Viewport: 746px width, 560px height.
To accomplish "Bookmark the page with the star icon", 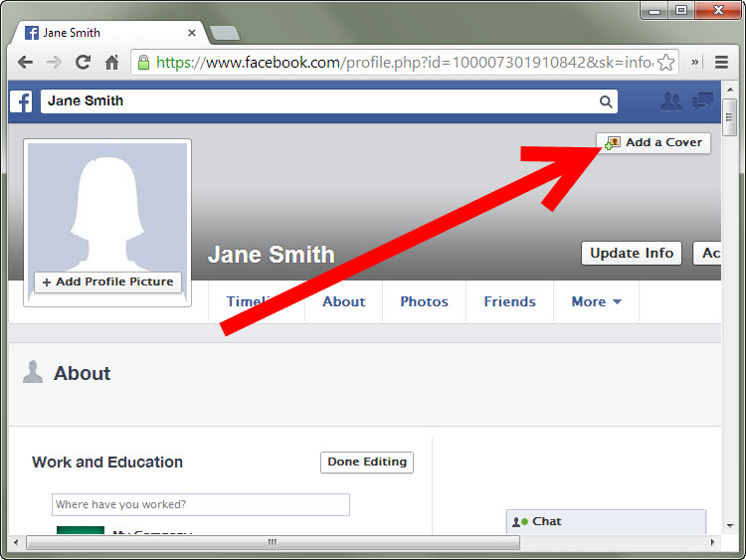I will tap(665, 63).
